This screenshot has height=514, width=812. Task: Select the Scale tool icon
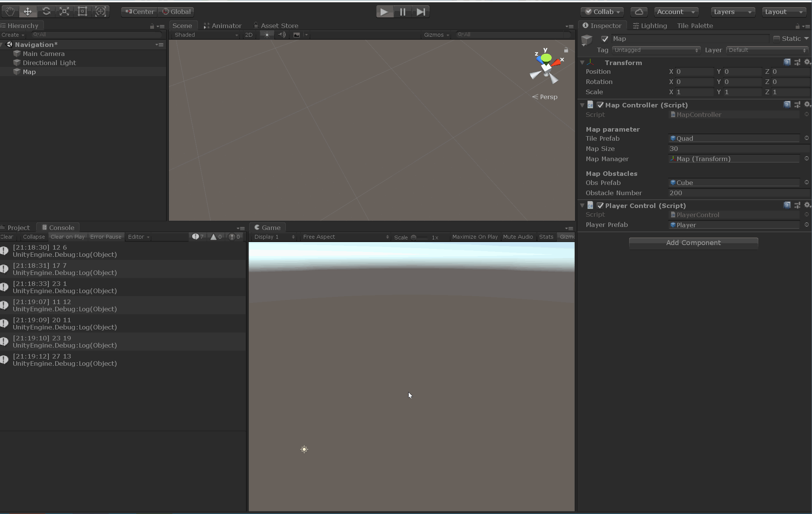pos(64,11)
